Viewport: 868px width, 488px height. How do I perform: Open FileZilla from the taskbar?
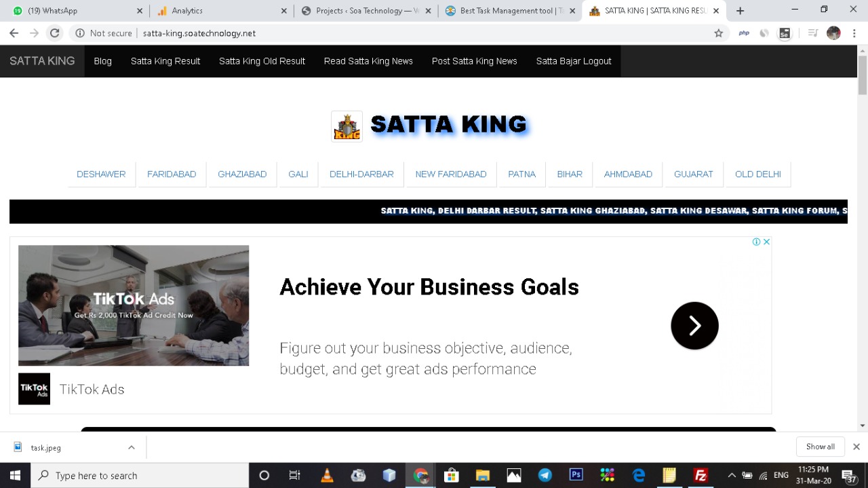701,475
